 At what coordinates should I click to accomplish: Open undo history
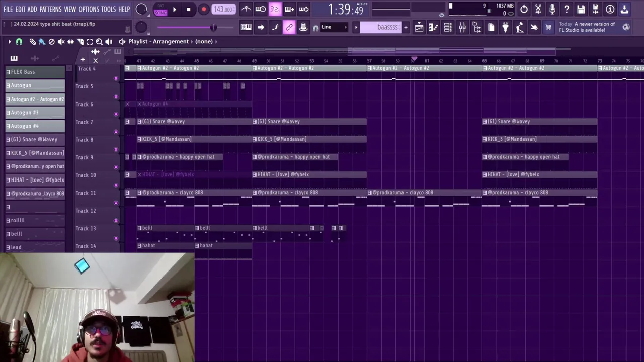tap(524, 9)
